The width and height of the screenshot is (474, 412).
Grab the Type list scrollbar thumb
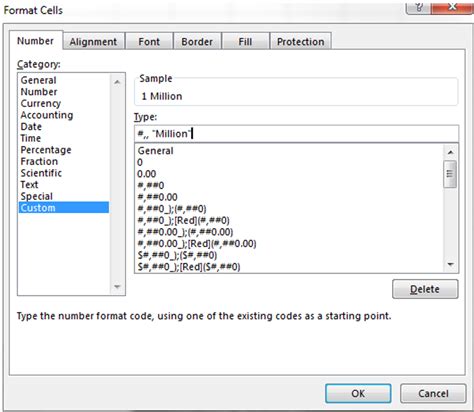pos(450,174)
